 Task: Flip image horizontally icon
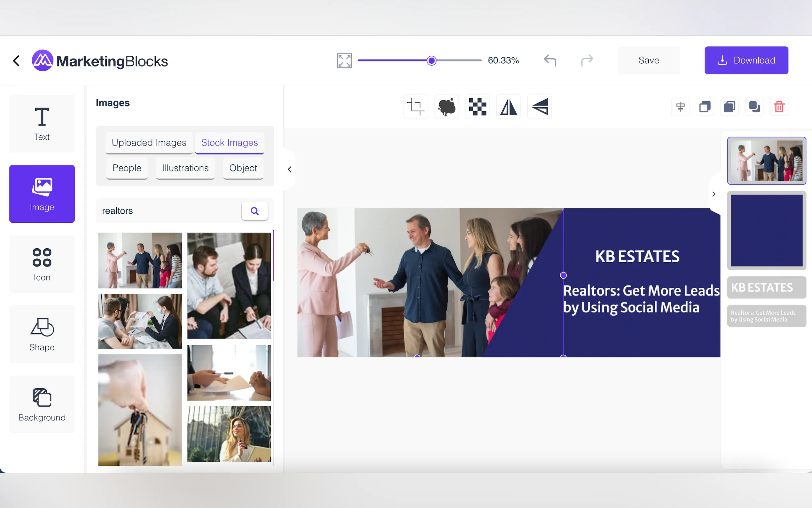[508, 107]
